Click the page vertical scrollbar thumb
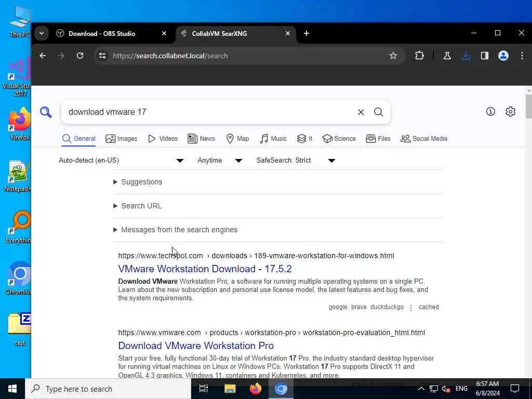This screenshot has height=399, width=532. 528,107
